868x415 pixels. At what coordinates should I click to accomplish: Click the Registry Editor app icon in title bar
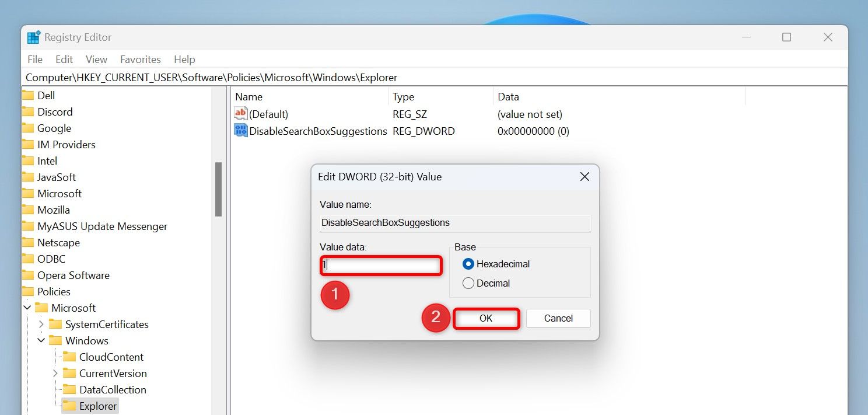[34, 37]
